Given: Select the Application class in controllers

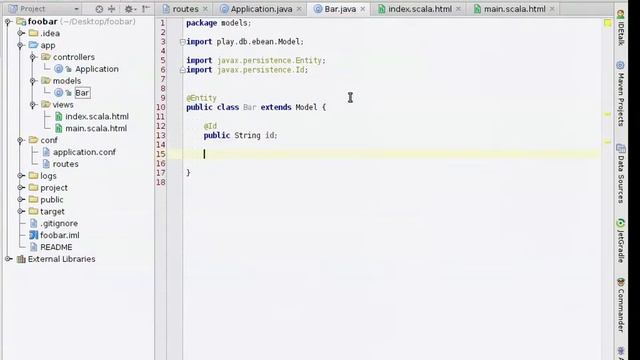Looking at the screenshot, I should click(x=97, y=69).
